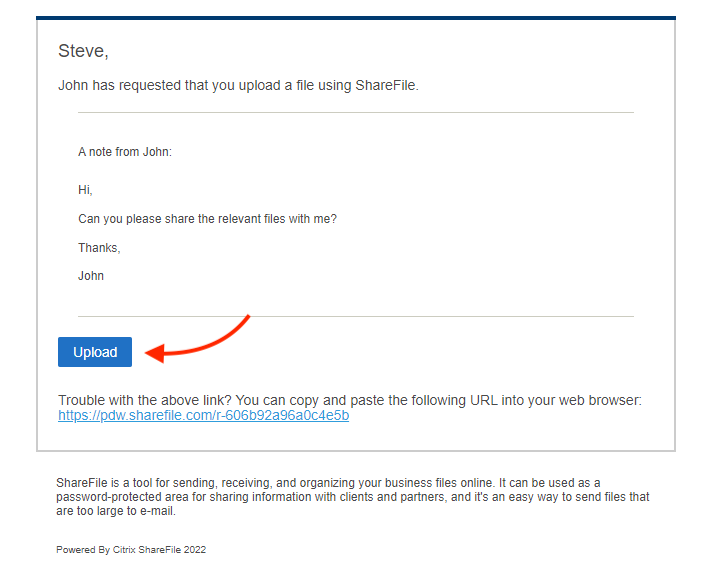Image resolution: width=710 pixels, height=577 pixels.
Task: Click "John has requested that you upload a file" line
Action: [x=238, y=85]
